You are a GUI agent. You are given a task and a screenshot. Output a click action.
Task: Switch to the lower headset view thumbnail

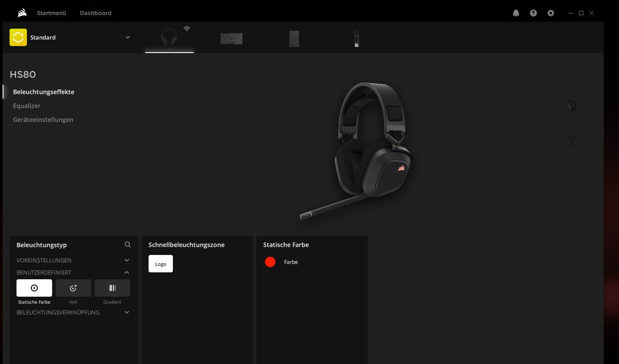click(572, 141)
